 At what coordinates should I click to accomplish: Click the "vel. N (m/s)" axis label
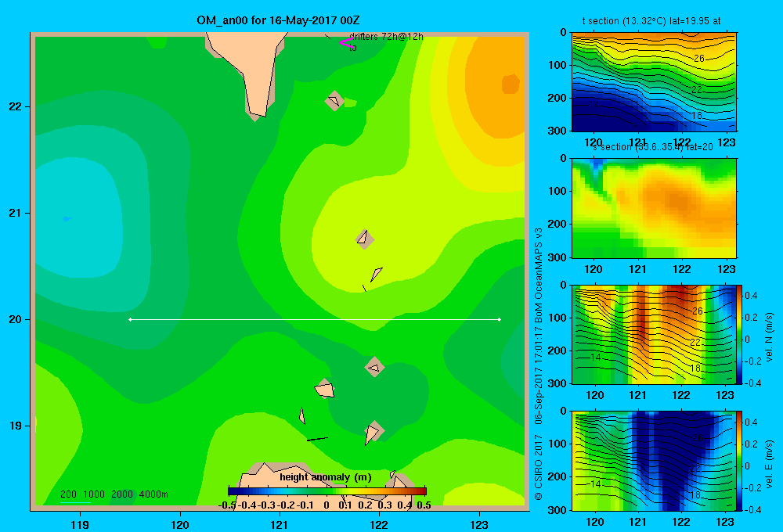769,337
